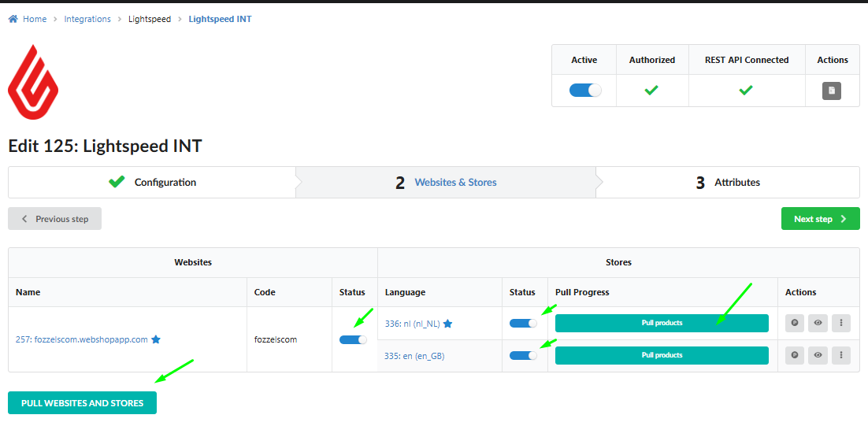868x426 pixels.
Task: Pull products for the en_GB store
Action: [x=662, y=355]
